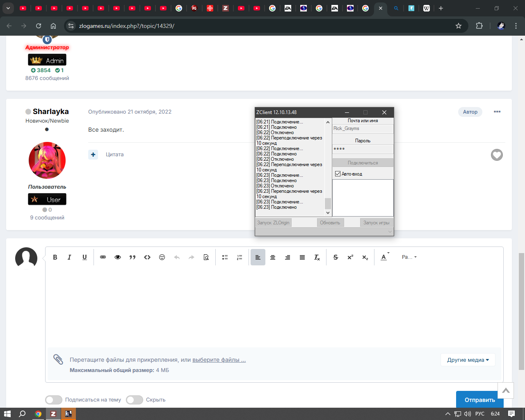The width and height of the screenshot is (525, 420).
Task: Open the emoji picker in editor
Action: click(162, 257)
